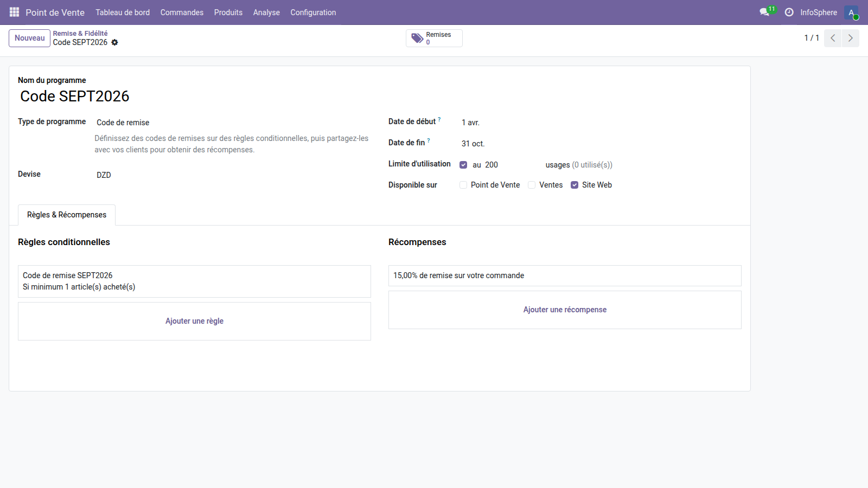
Task: Open the Date de fin field
Action: pyautogui.click(x=473, y=143)
